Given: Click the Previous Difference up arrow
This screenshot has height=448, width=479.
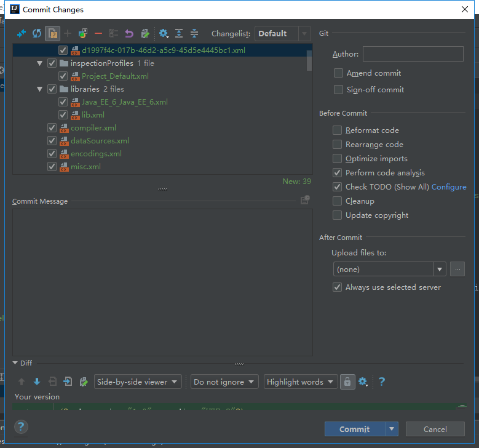Looking at the screenshot, I should coord(22,382).
